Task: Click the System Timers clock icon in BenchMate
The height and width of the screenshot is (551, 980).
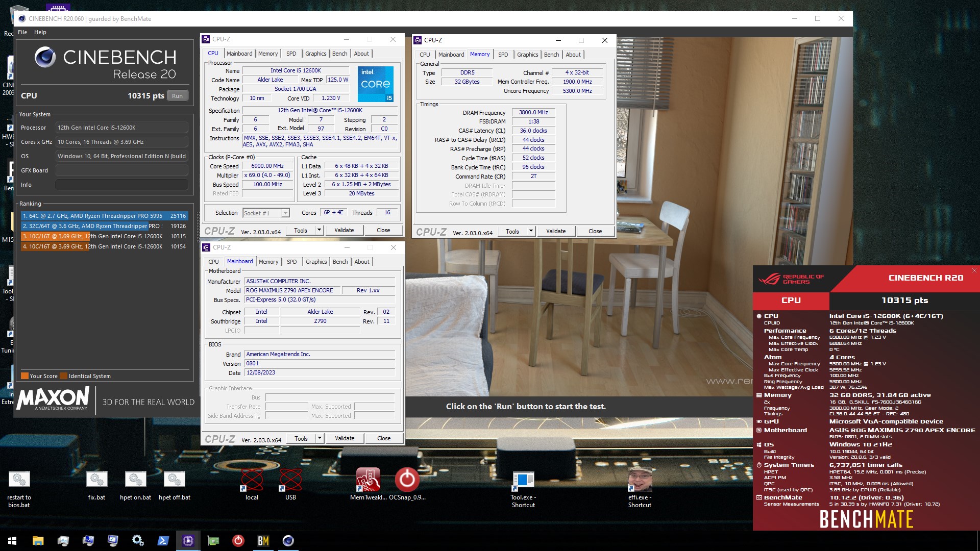Action: pos(759,465)
